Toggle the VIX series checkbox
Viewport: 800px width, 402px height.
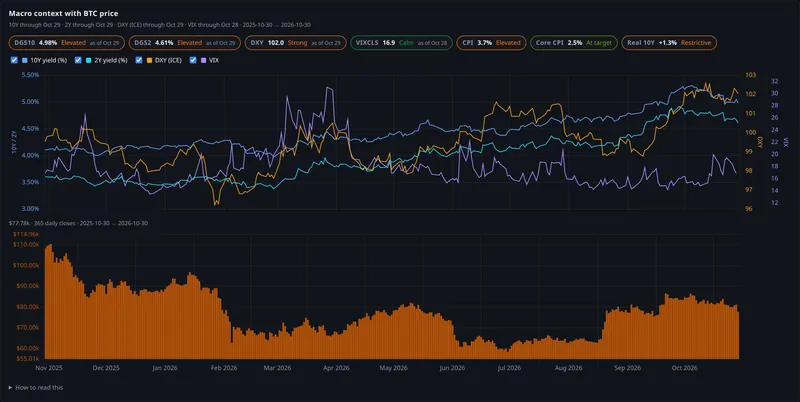pyautogui.click(x=193, y=60)
